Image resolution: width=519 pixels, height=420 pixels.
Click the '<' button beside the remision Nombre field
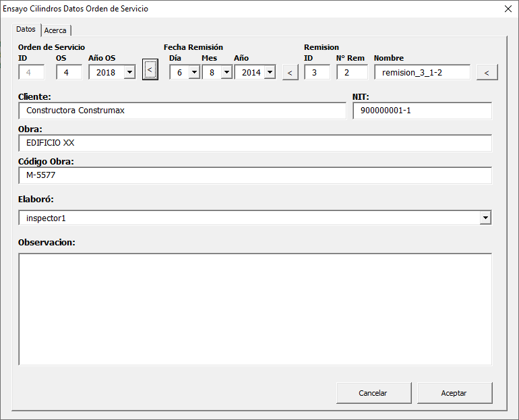tap(487, 72)
